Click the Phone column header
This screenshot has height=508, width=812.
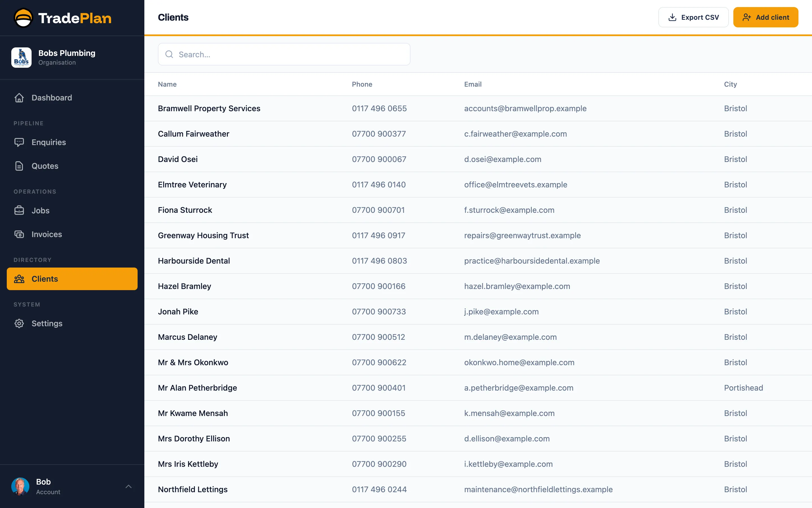coord(362,84)
